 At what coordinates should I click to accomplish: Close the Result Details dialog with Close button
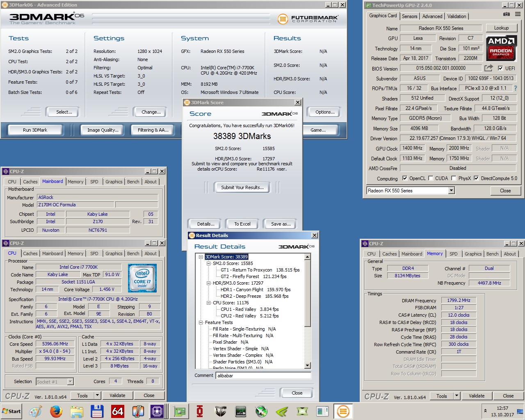tap(297, 393)
